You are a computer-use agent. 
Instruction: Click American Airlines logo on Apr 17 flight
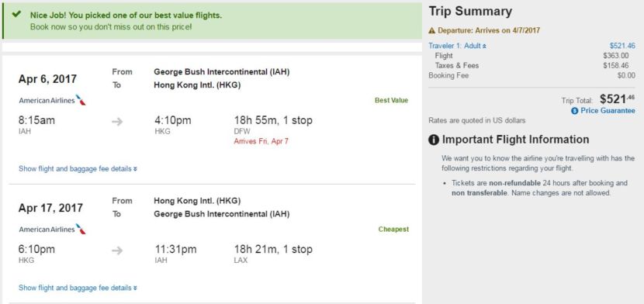(52, 229)
